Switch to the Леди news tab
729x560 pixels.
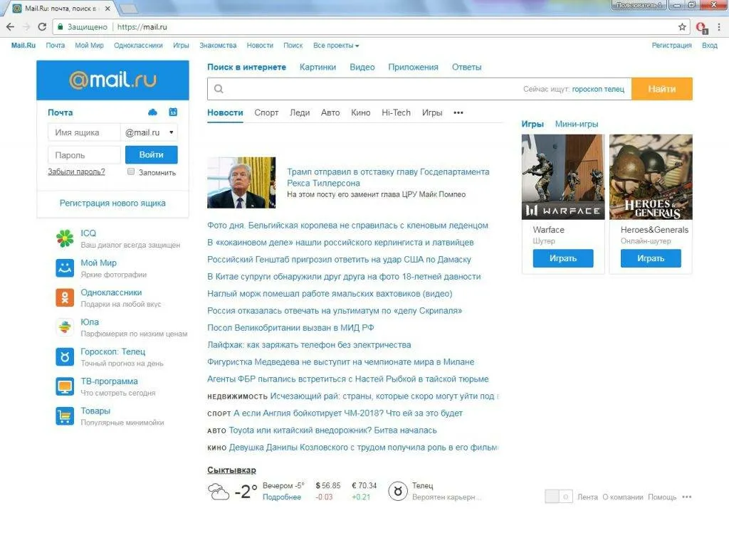tap(300, 112)
